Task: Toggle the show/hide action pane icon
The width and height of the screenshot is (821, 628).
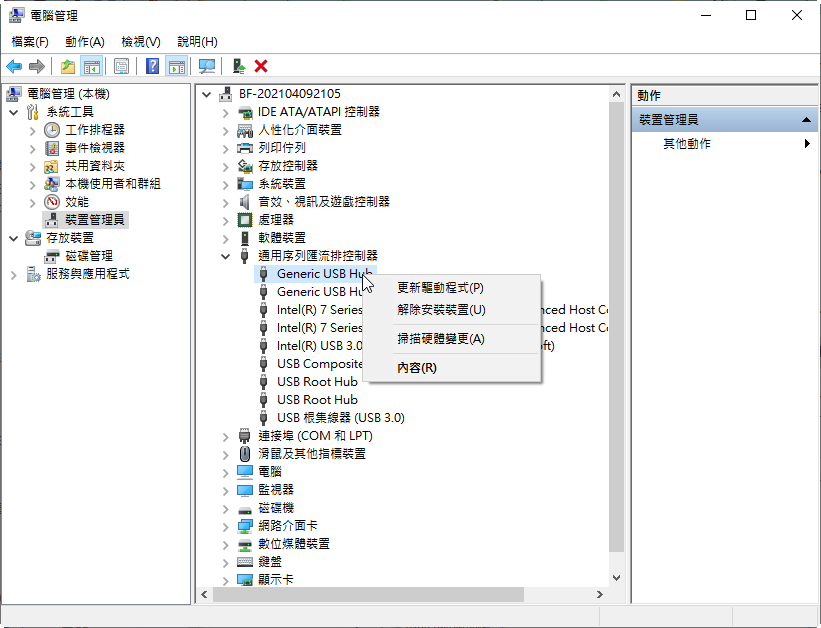Action: [177, 67]
